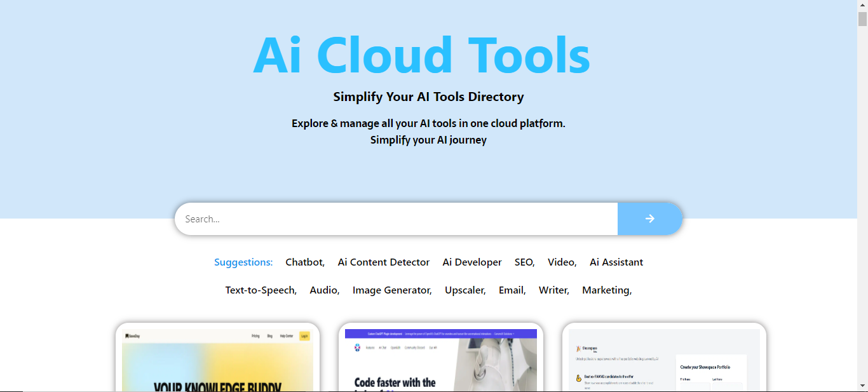Open the Video suggestion

coord(562,262)
